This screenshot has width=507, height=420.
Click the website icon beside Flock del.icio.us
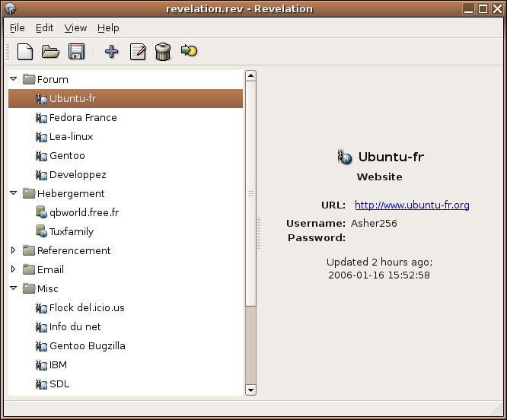point(41,308)
